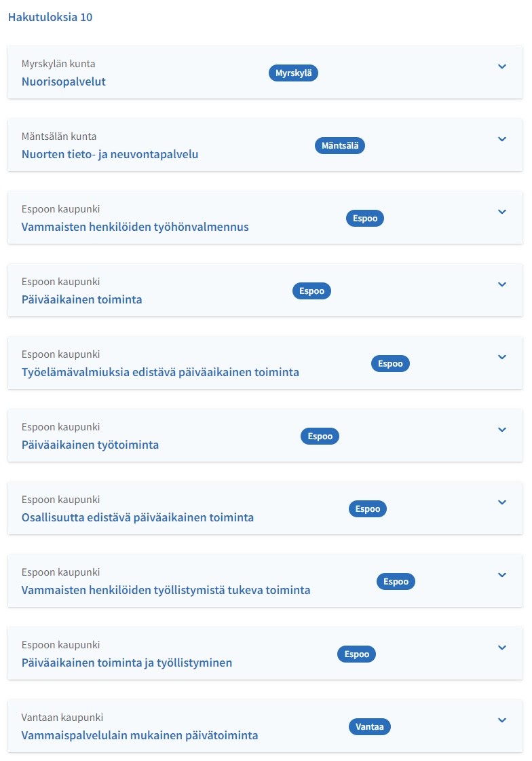
Task: Expand Nuorten tieto- ja neuvontapalvelu chevron
Action: click(502, 139)
